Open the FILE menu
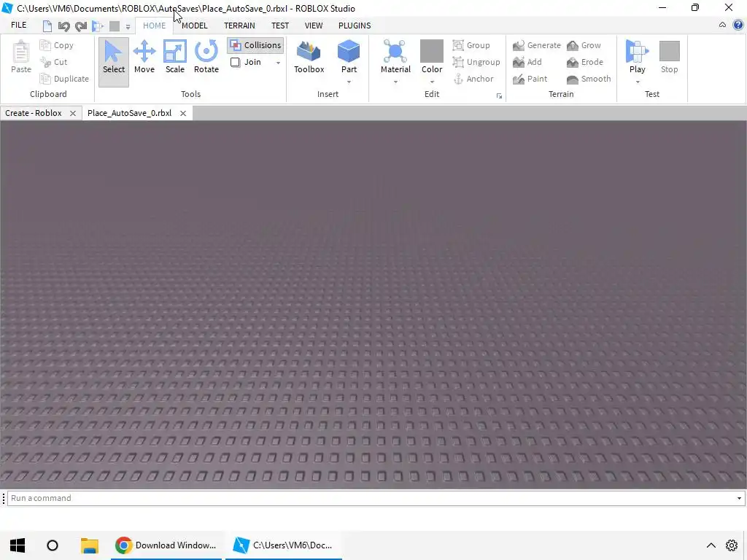 point(18,26)
